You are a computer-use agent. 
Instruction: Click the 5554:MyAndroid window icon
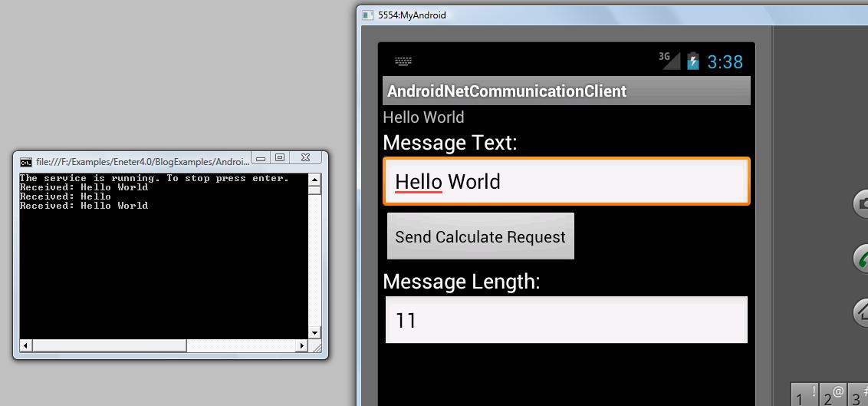tap(368, 15)
